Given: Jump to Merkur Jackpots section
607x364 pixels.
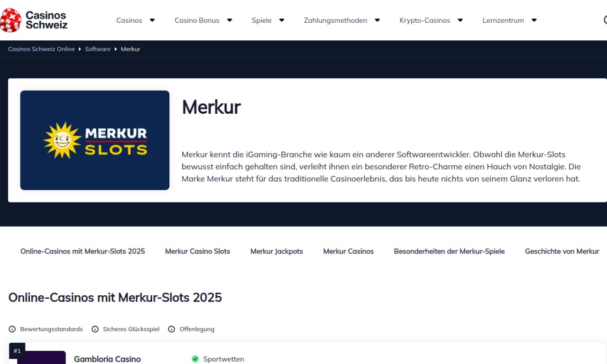Looking at the screenshot, I should [x=276, y=251].
